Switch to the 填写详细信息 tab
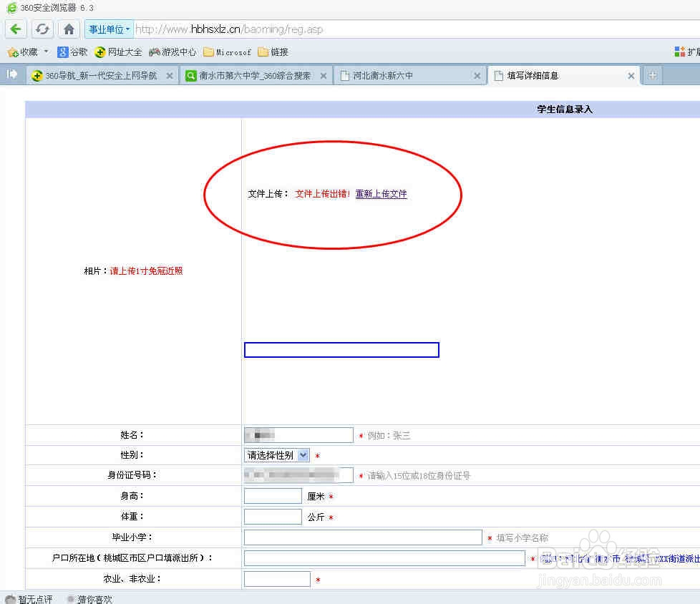The height and width of the screenshot is (604, 700). pyautogui.click(x=558, y=74)
